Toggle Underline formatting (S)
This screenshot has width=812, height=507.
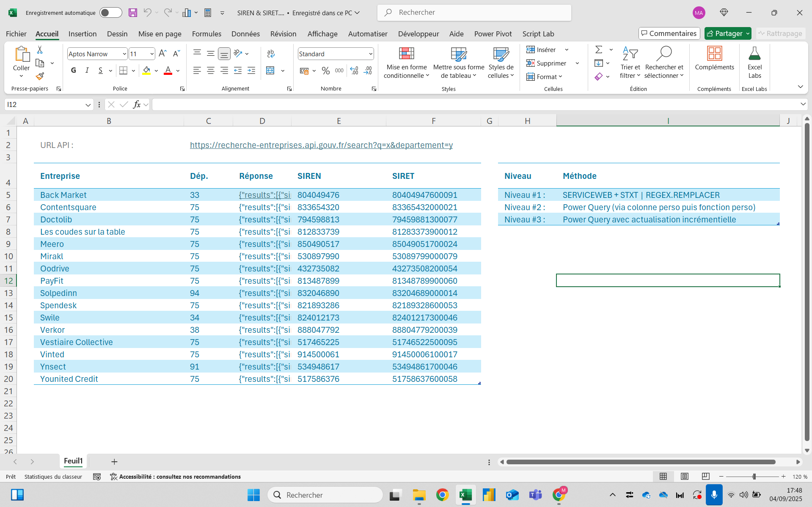(101, 71)
